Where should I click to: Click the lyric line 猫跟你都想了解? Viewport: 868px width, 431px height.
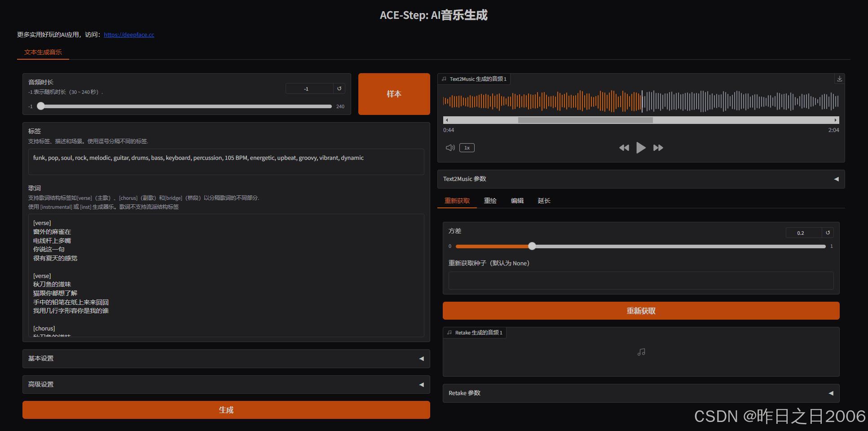(55, 293)
